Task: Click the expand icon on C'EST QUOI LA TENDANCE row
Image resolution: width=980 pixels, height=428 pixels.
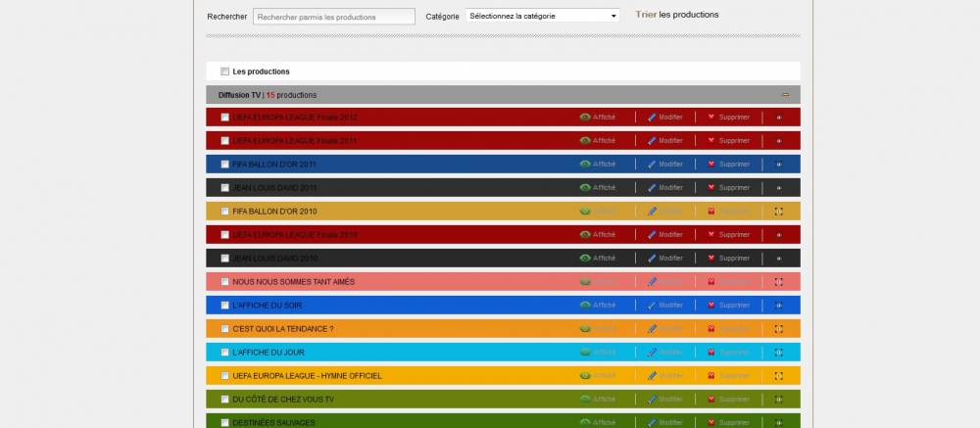Action: click(779, 329)
